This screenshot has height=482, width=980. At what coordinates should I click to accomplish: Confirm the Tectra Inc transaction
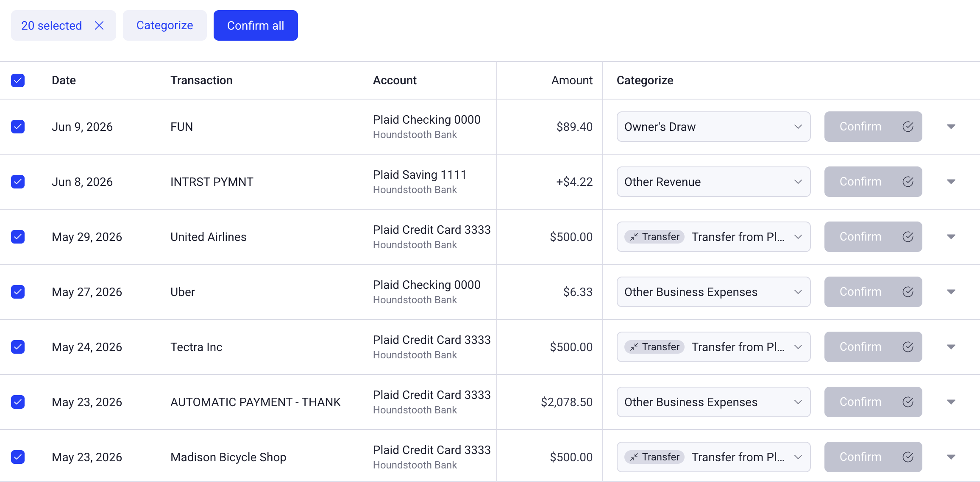tap(873, 347)
